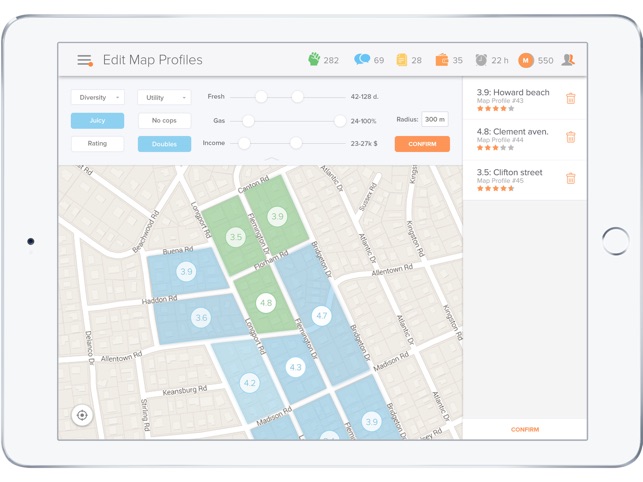Delete the Clifton street map profile
This screenshot has width=643, height=482.
[x=570, y=178]
